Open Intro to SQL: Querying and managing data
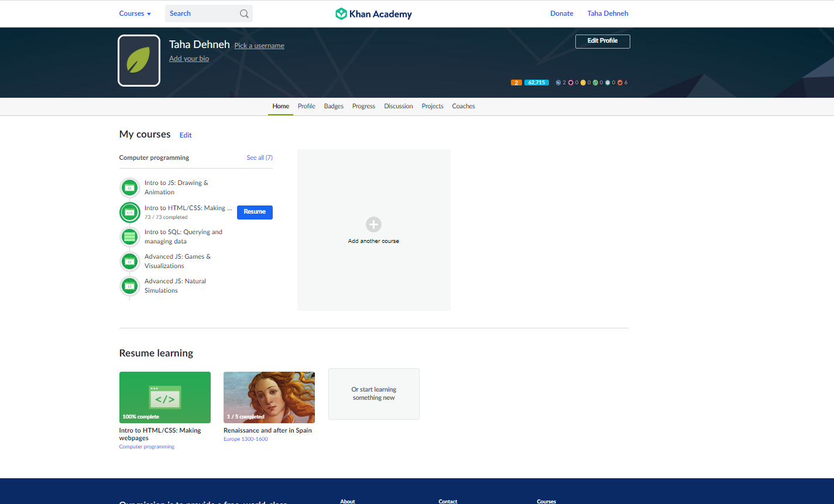Image resolution: width=834 pixels, height=504 pixels. point(183,236)
